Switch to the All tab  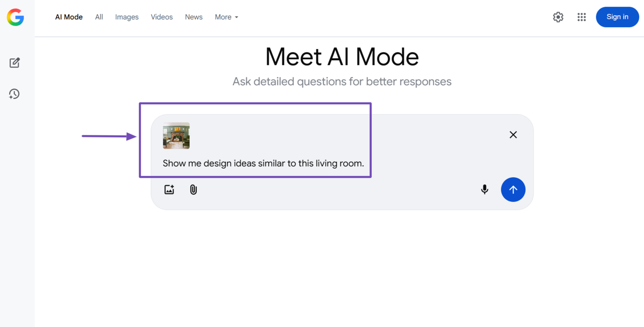click(99, 17)
